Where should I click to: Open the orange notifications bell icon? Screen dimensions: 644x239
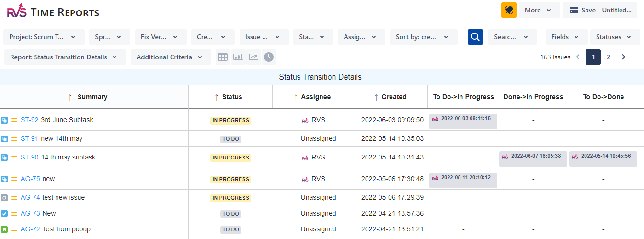coord(509,10)
